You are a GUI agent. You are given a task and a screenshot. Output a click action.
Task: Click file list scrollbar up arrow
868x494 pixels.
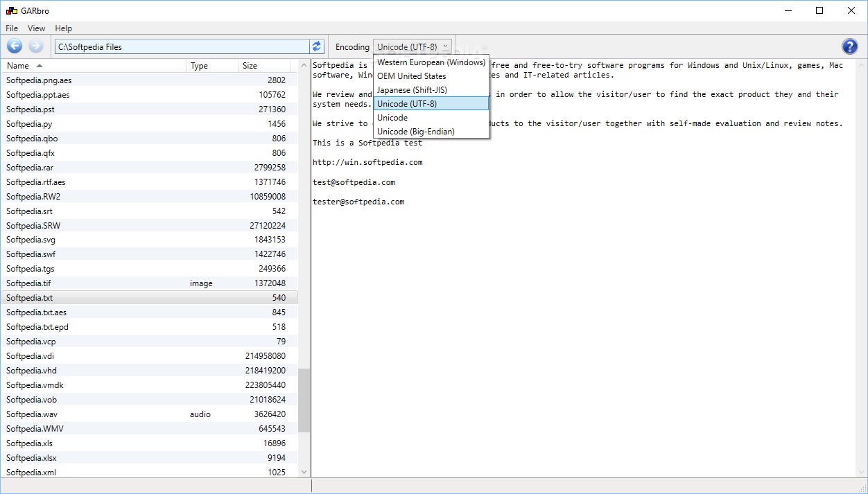(x=304, y=65)
